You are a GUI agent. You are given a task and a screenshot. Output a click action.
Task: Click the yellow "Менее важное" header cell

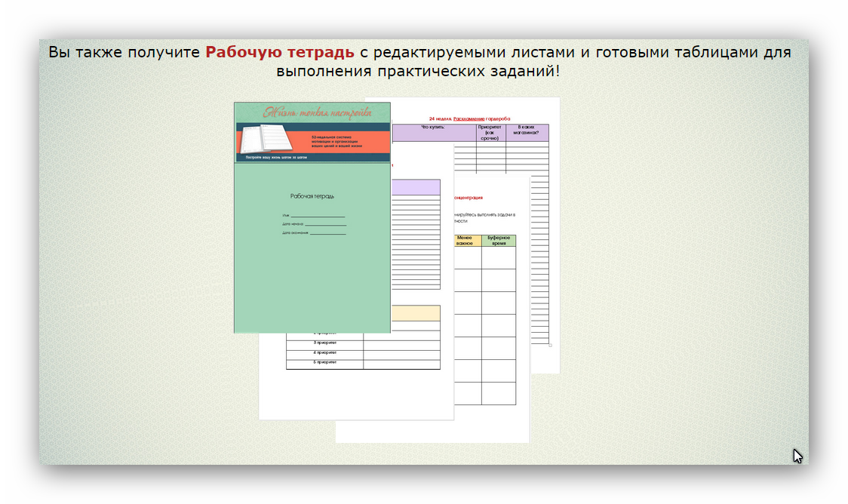click(x=465, y=241)
